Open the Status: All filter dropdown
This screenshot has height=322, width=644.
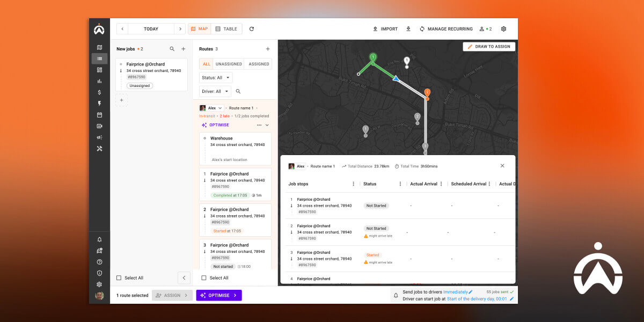point(215,77)
